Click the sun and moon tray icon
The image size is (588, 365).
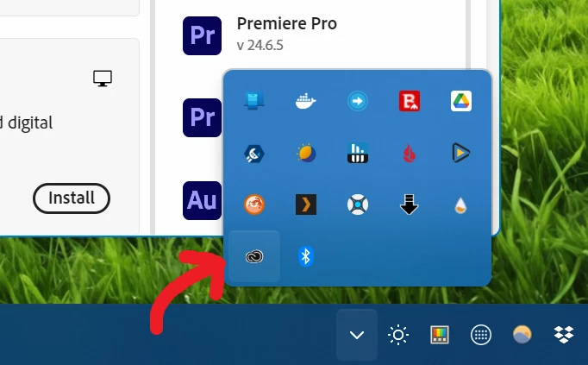[x=305, y=153]
